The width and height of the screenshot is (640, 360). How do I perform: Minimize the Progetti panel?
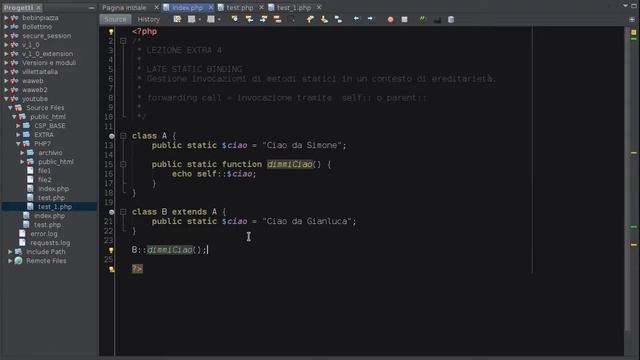[91, 8]
